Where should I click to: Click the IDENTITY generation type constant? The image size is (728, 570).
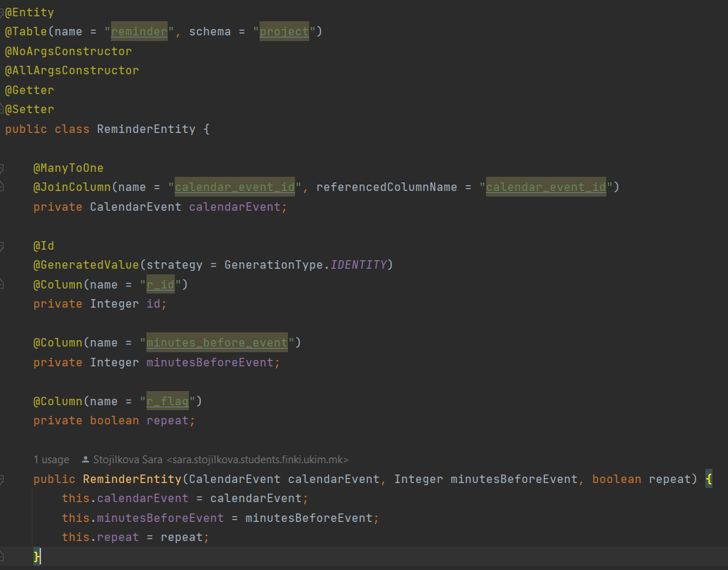[x=358, y=265]
